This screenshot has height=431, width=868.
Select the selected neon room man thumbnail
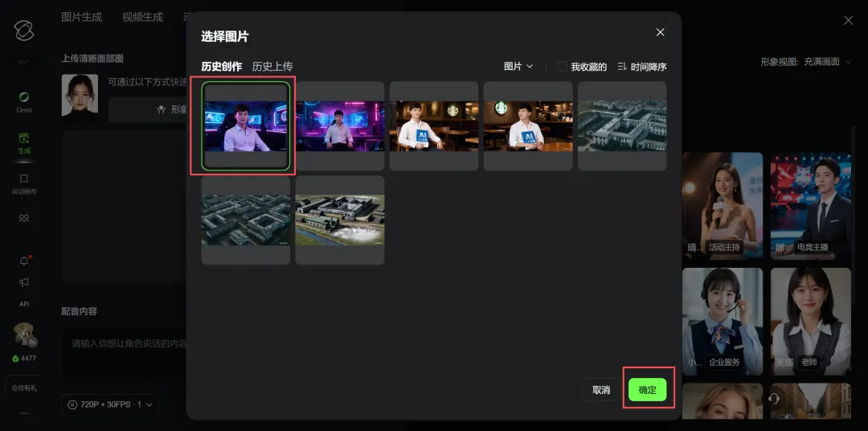coord(246,125)
